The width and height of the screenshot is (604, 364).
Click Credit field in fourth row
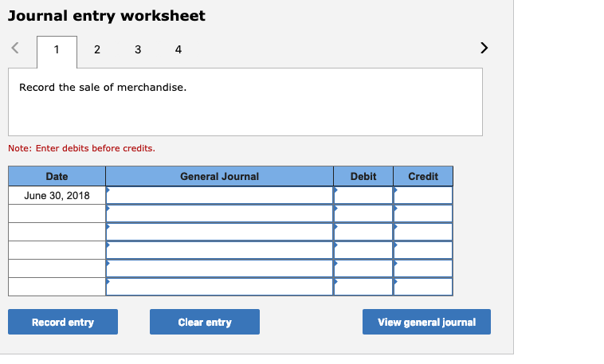[x=423, y=250]
